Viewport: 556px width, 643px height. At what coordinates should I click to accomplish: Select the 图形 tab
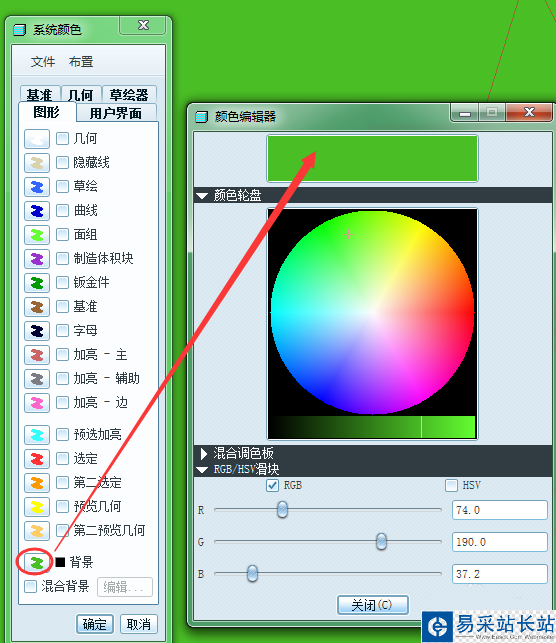click(x=47, y=112)
